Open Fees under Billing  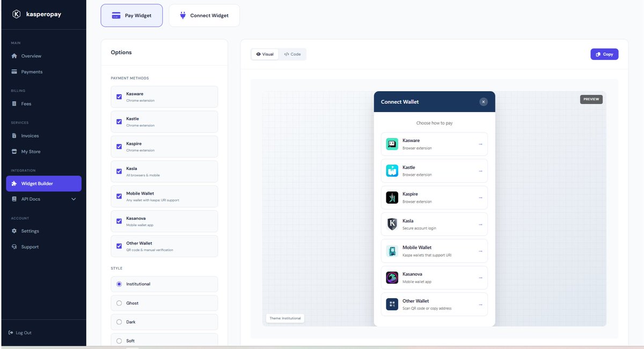point(43,103)
